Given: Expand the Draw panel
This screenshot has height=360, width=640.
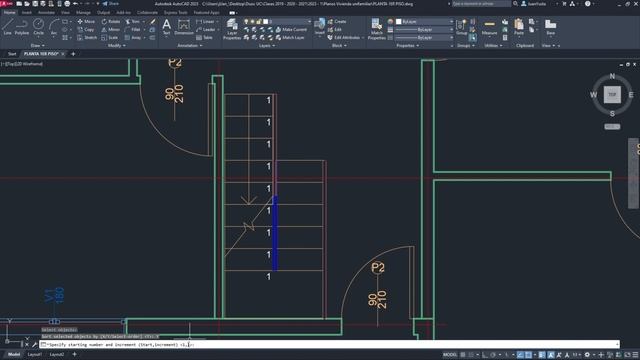Looking at the screenshot, I should point(38,46).
